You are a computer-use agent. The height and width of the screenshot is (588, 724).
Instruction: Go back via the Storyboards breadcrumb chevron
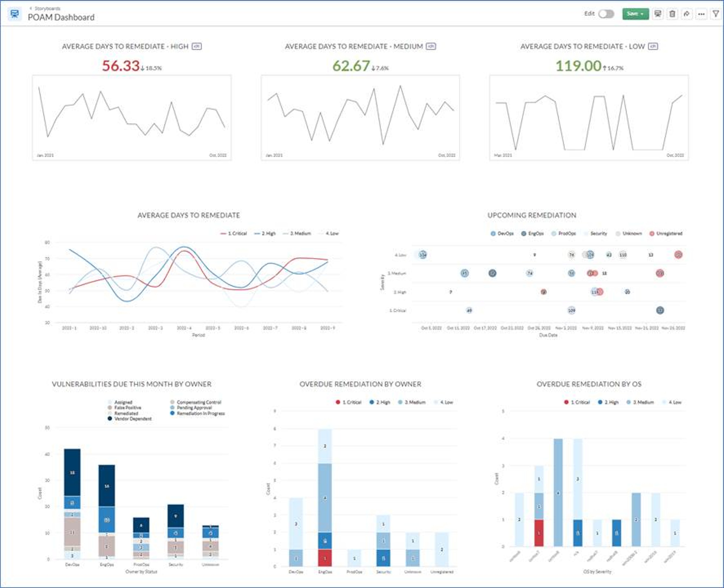point(31,8)
